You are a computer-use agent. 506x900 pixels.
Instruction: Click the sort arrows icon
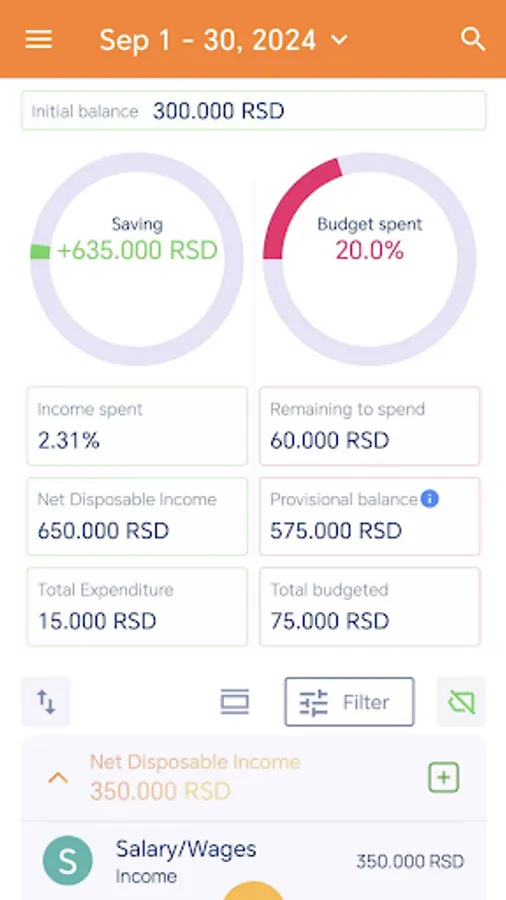(x=46, y=701)
